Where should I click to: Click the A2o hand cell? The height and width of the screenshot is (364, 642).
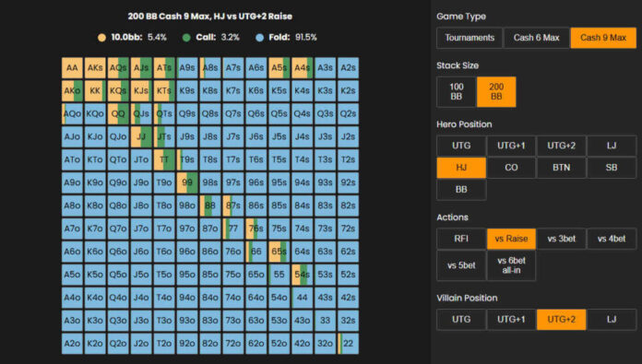tap(72, 343)
